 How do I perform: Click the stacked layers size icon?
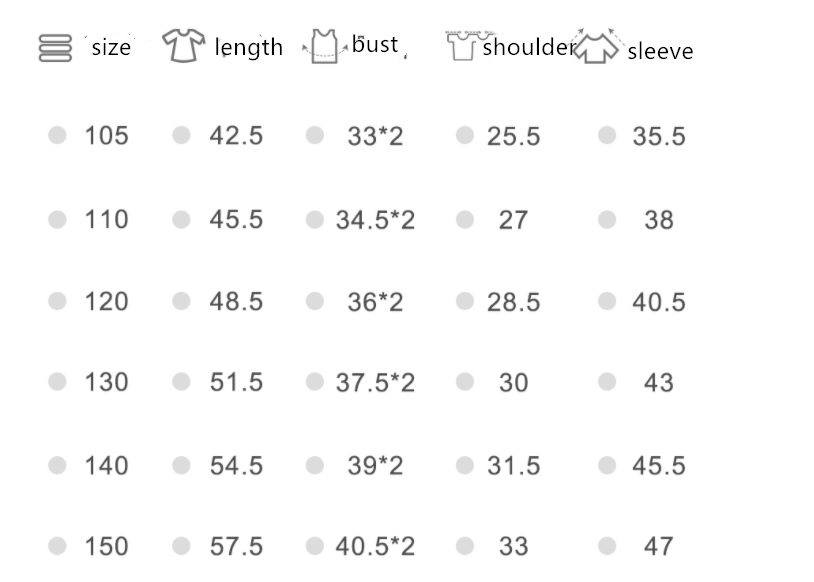pos(55,48)
